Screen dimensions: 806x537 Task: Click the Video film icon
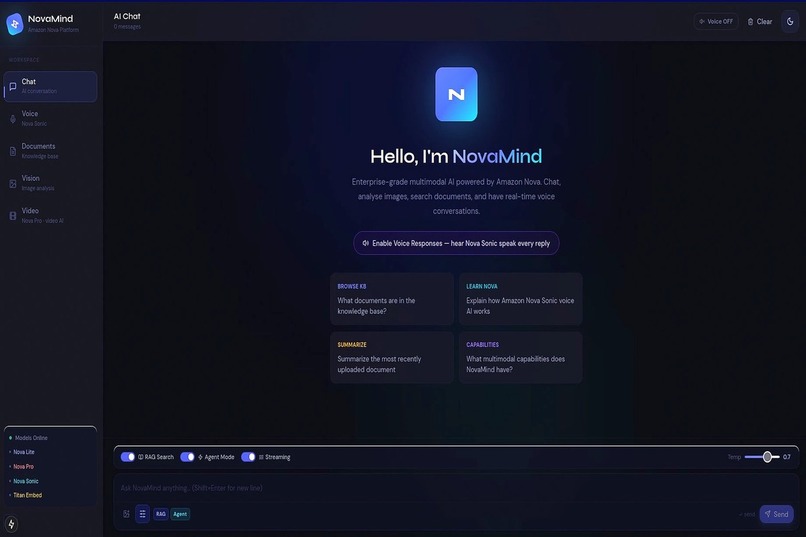13,216
